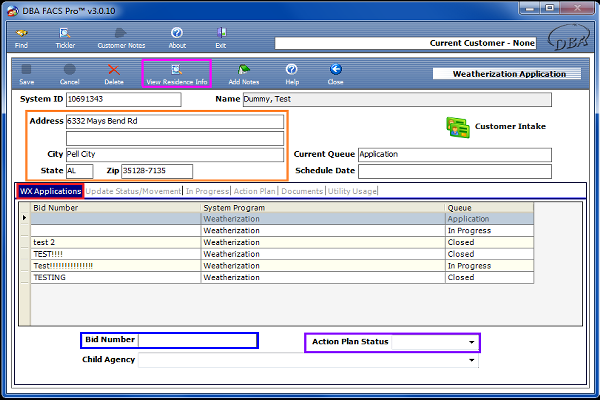Viewport: 600px width, 400px height.
Task: Select the 'TEST!!!!' bid row
Action: (x=282, y=254)
